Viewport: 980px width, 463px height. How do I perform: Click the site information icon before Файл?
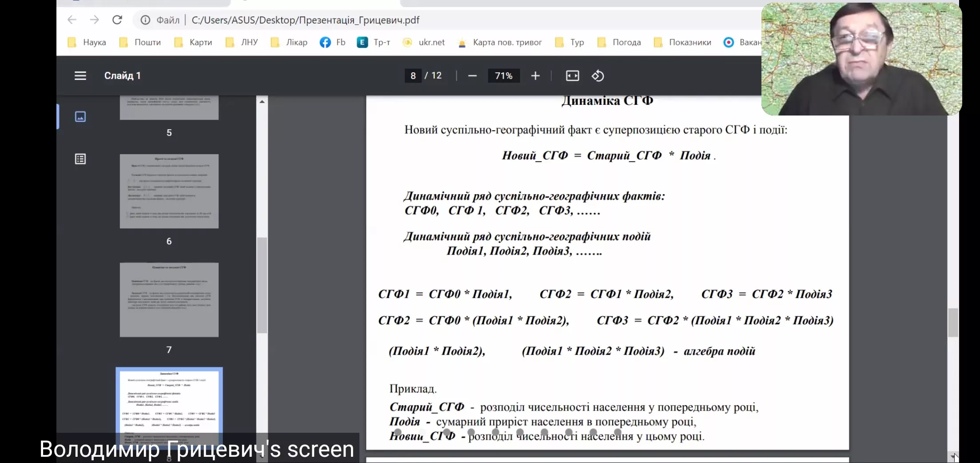pyautogui.click(x=145, y=20)
